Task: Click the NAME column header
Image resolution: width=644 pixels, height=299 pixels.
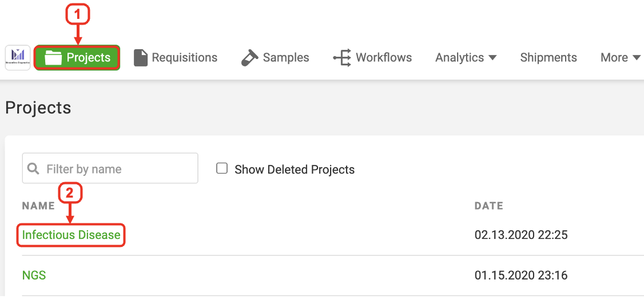Action: pyautogui.click(x=38, y=206)
